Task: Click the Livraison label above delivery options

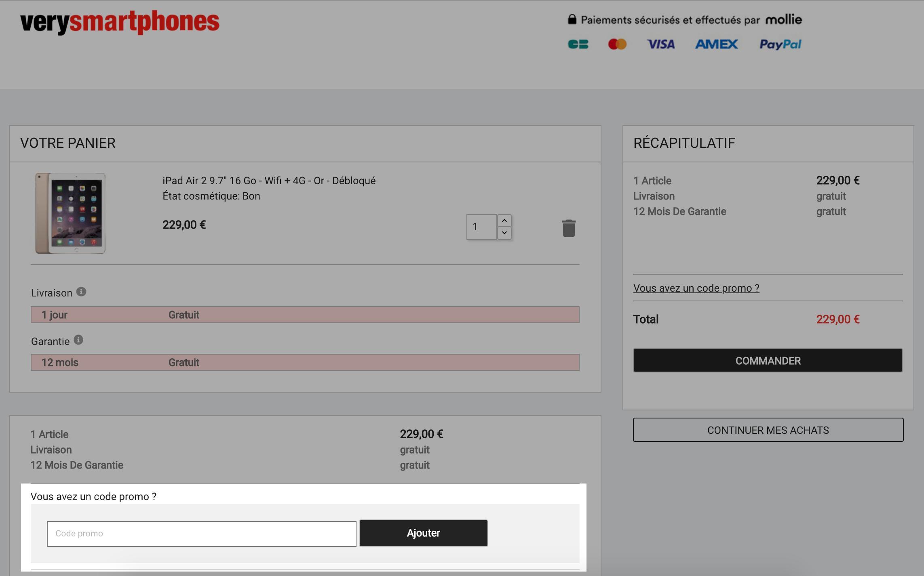Action: pyautogui.click(x=52, y=293)
